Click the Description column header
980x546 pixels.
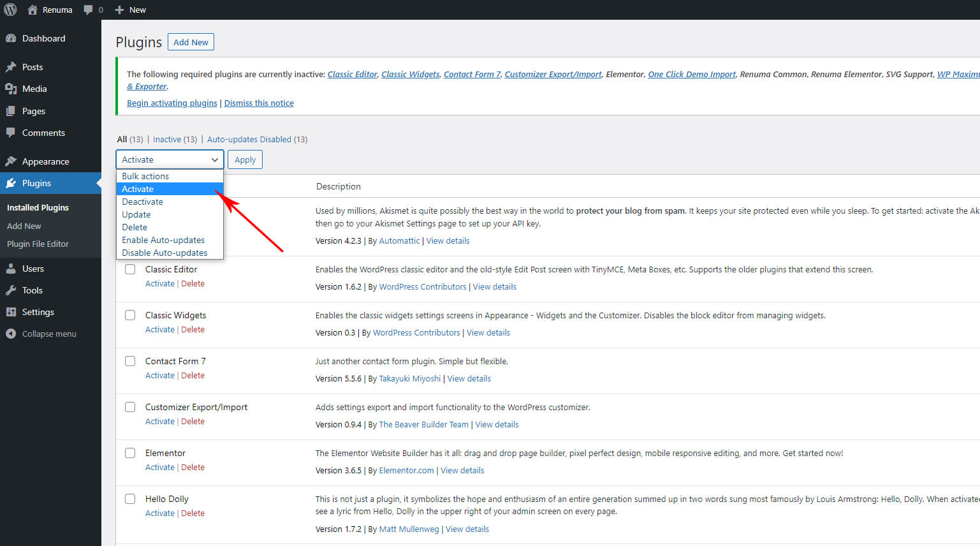[x=338, y=186]
